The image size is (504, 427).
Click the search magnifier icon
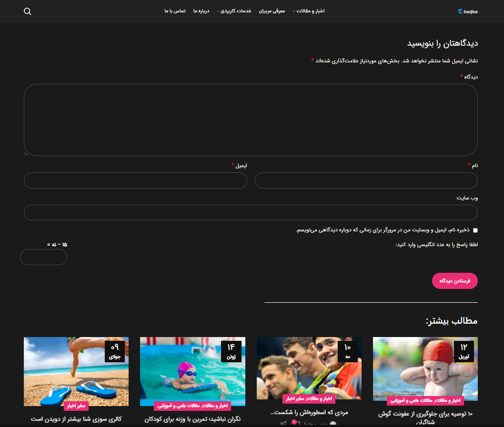(28, 11)
